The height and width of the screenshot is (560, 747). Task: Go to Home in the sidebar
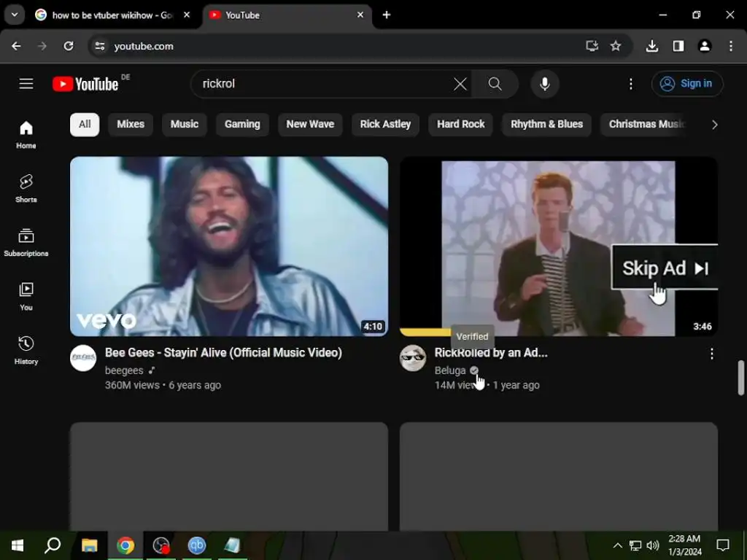(26, 135)
